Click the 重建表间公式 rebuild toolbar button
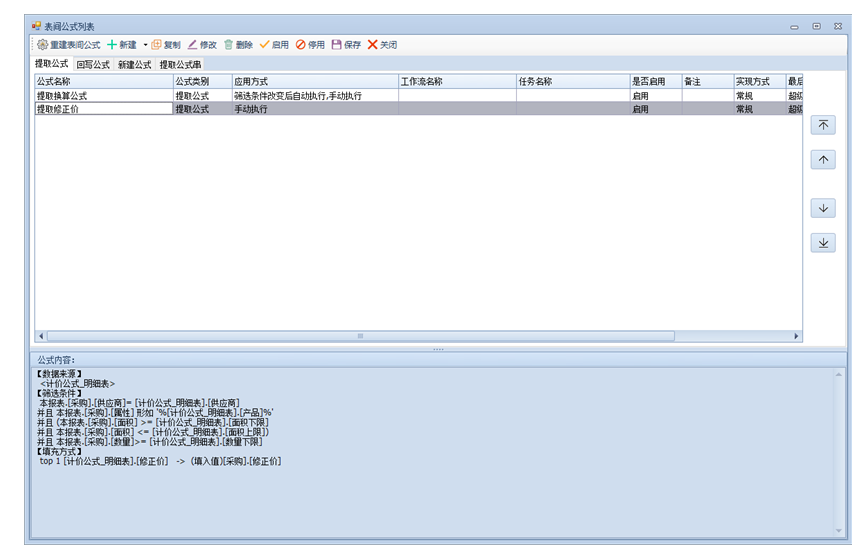Viewport: 852px width, 550px height. click(69, 45)
